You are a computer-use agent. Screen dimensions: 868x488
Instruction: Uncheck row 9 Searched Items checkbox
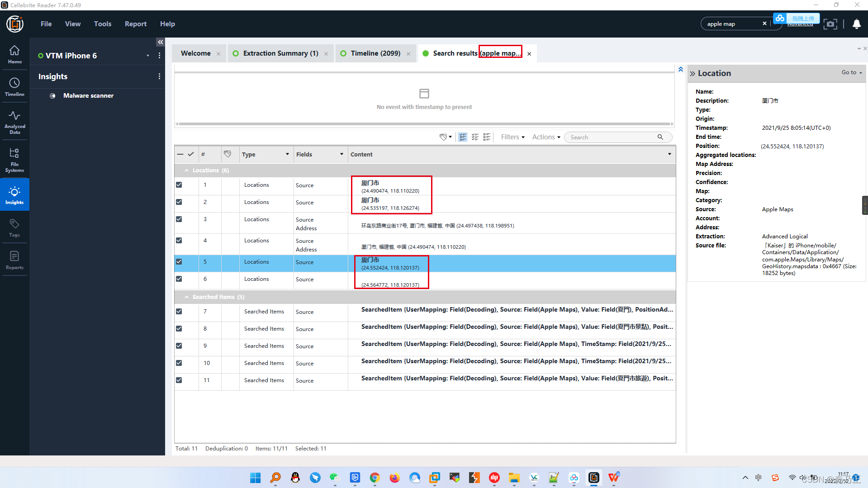click(179, 346)
